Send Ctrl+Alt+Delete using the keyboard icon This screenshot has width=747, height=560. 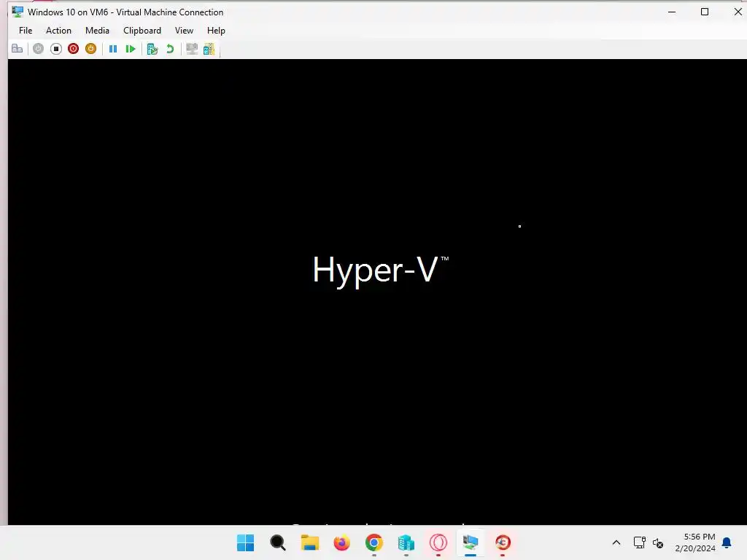tap(18, 49)
